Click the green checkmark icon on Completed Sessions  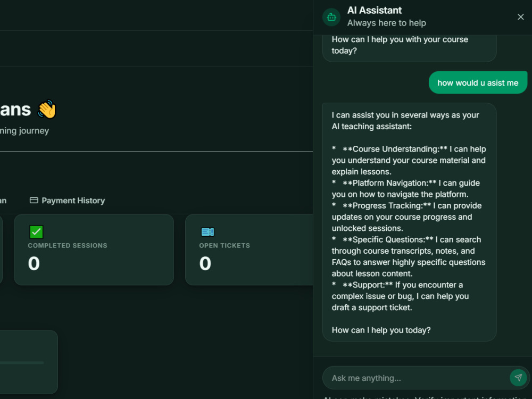tap(36, 232)
